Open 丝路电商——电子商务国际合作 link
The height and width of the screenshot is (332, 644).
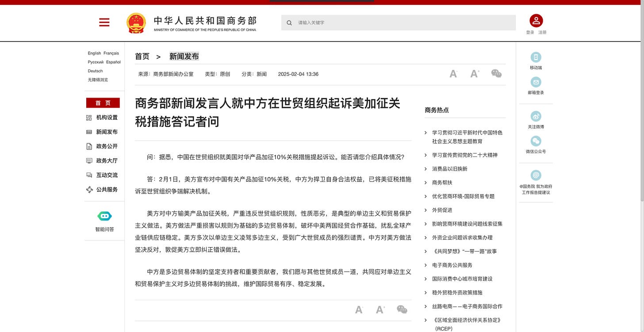click(x=468, y=306)
